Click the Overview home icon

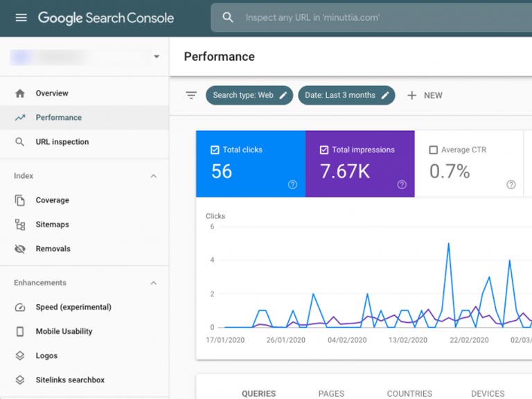pos(20,94)
